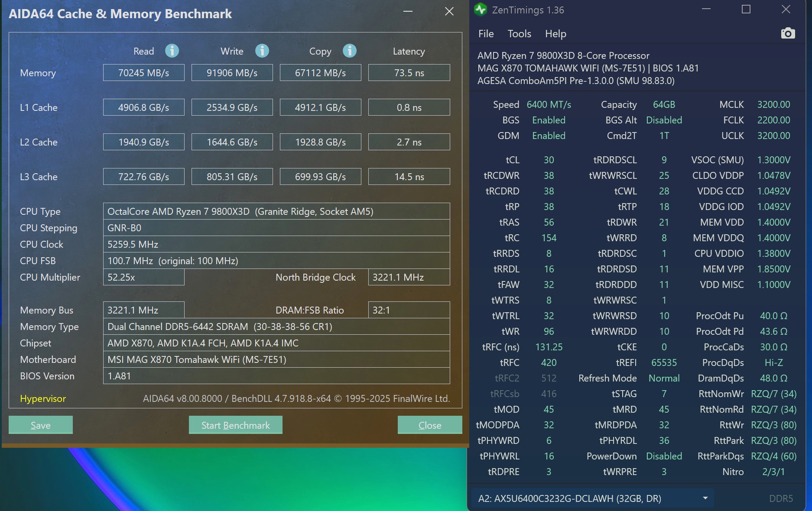812x511 pixels.
Task: Click the North Bridge Clock field
Action: (409, 277)
